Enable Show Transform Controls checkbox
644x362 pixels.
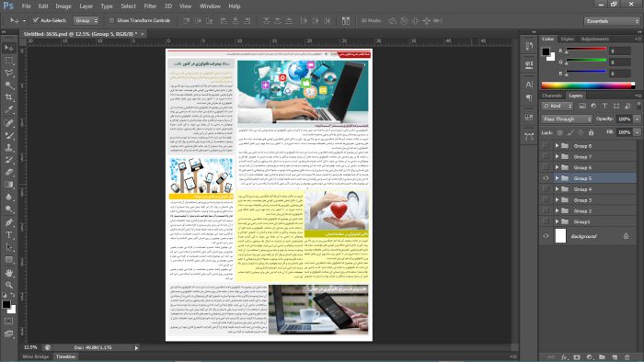tap(111, 20)
